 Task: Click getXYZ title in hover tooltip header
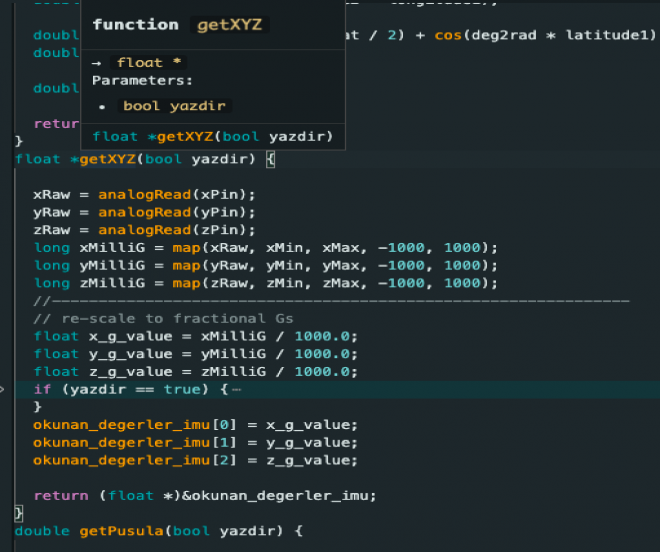(229, 25)
